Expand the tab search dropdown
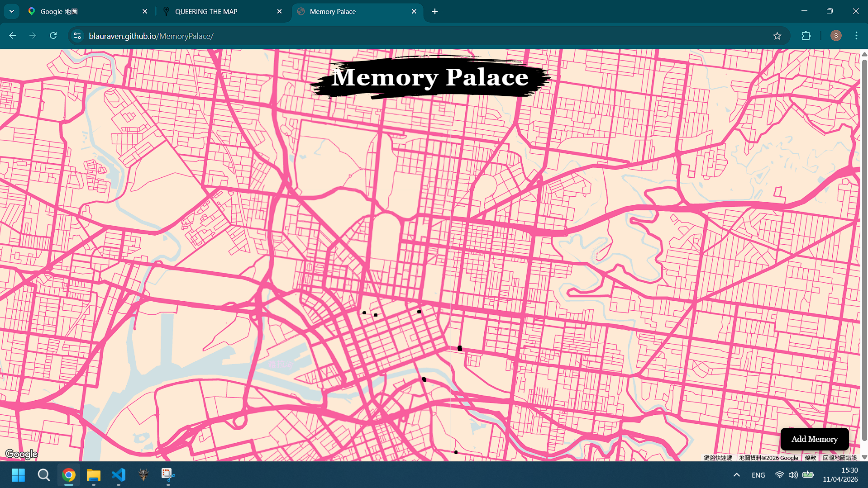 12,11
